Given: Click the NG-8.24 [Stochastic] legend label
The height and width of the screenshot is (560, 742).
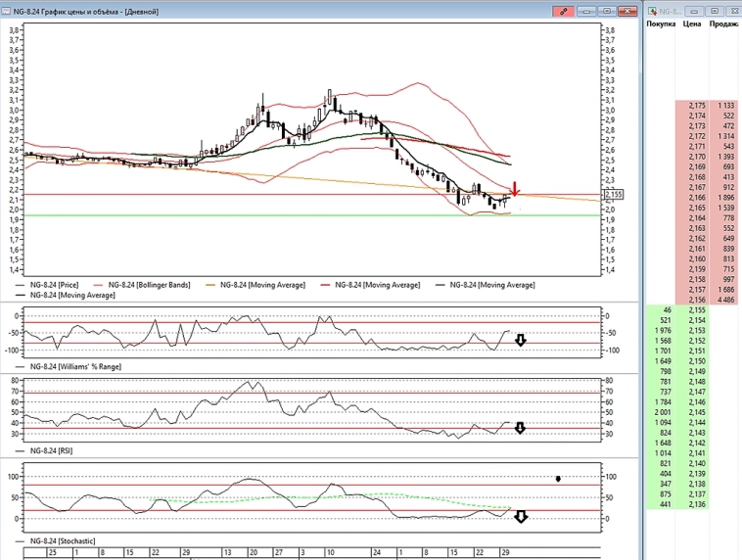Looking at the screenshot, I should [x=61, y=540].
